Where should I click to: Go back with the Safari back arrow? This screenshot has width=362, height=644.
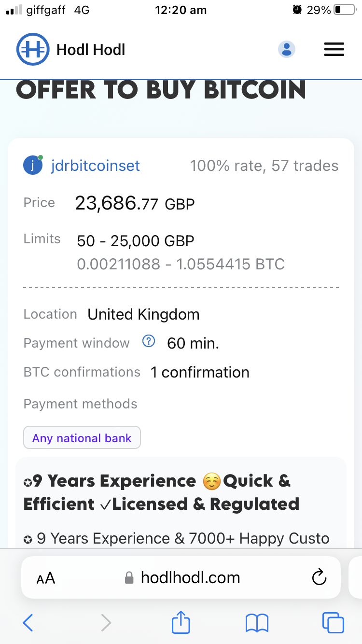pyautogui.click(x=28, y=623)
